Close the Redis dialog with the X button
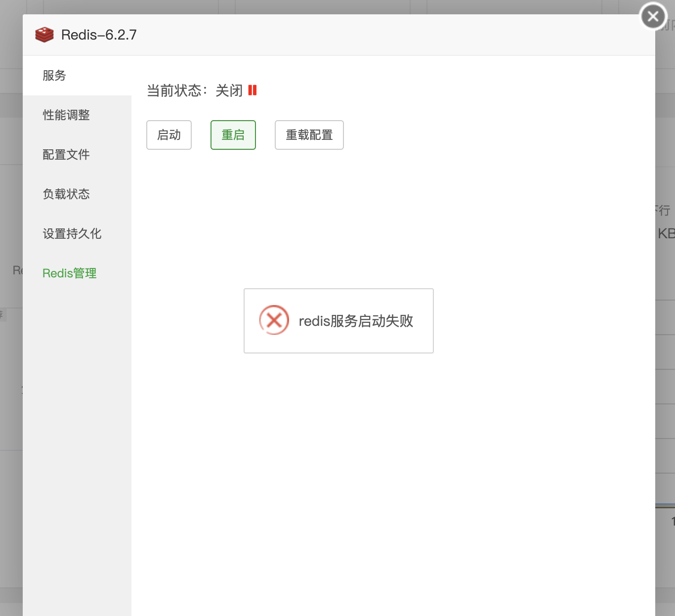Image resolution: width=675 pixels, height=616 pixels. [653, 16]
